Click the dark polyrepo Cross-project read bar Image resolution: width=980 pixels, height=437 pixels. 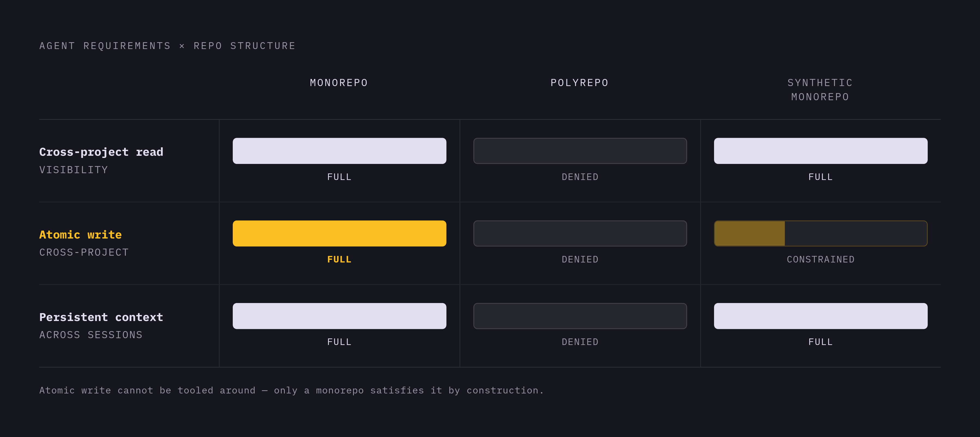(580, 151)
